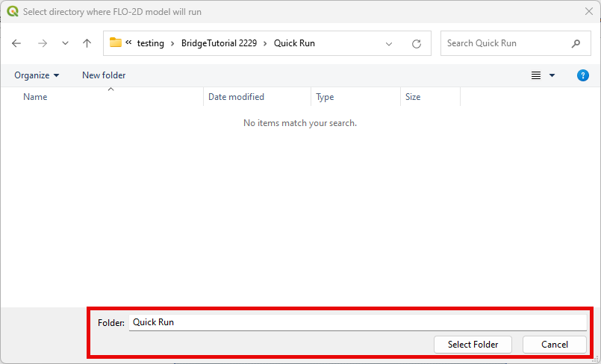Click the change view layout icon

coord(535,75)
